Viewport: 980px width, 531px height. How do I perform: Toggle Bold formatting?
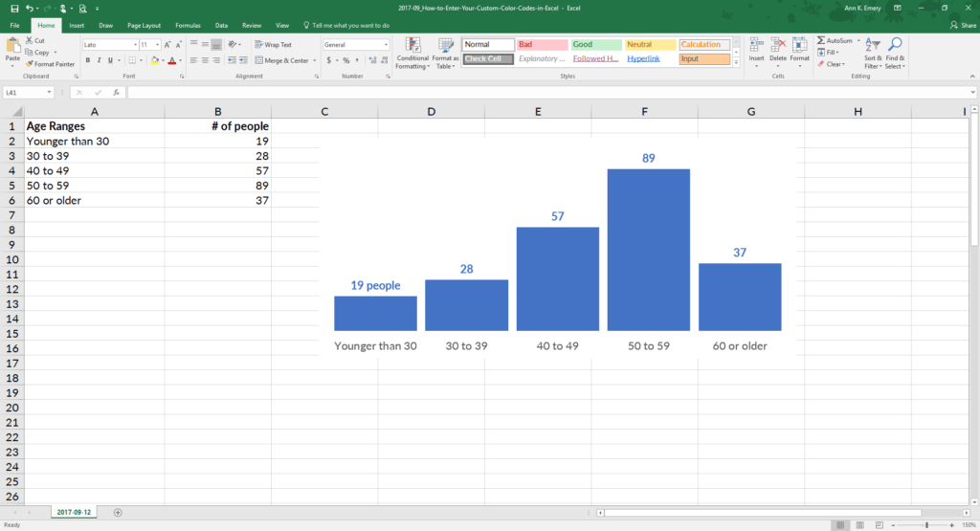coord(87,60)
